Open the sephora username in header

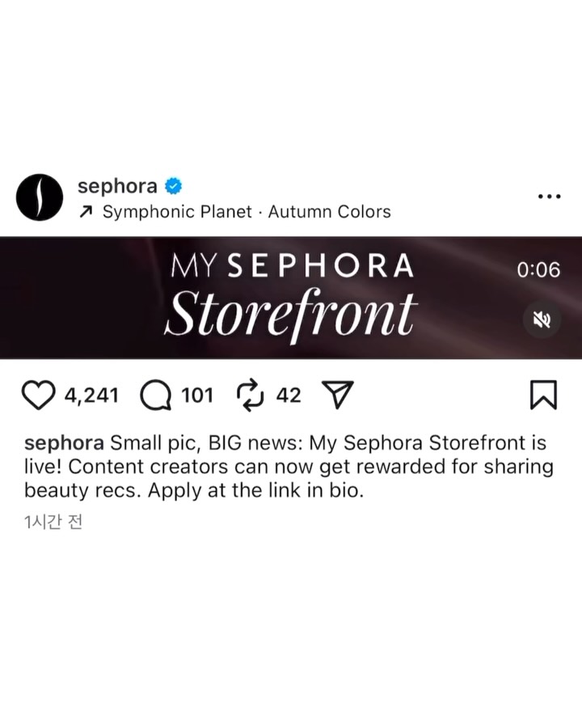coord(117,186)
